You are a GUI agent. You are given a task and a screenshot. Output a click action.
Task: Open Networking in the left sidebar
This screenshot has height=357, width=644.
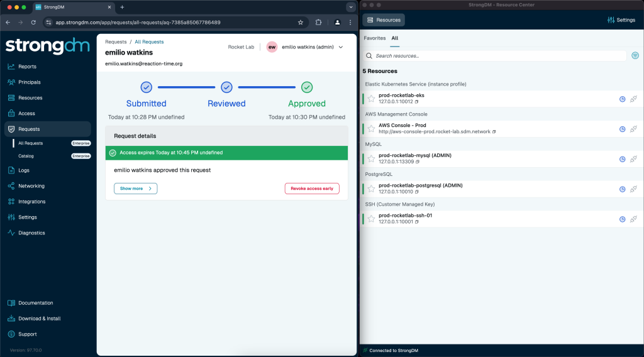point(31,186)
